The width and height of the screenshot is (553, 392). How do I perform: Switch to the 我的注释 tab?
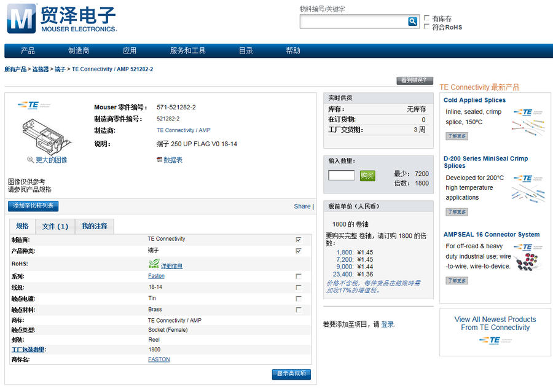click(x=95, y=226)
